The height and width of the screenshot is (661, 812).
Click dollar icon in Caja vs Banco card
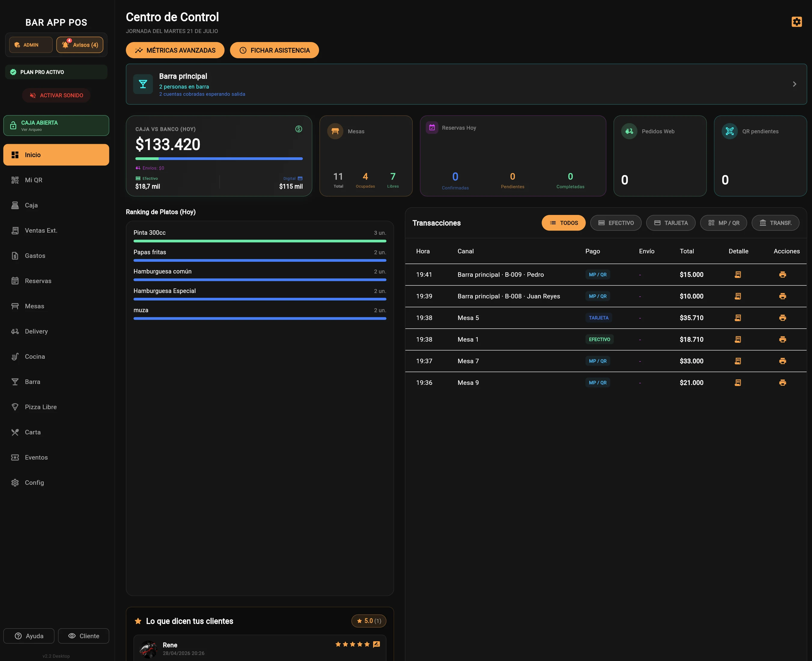[x=299, y=129]
